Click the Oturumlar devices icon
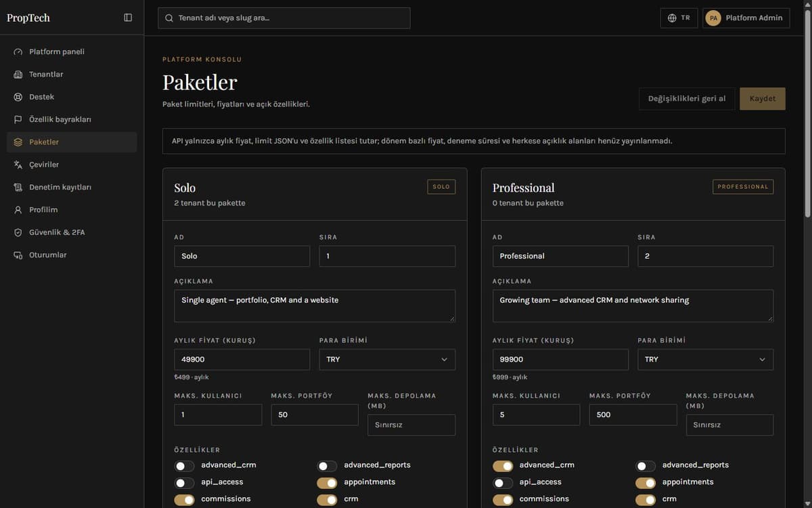Viewport: 812px width, 508px height. click(18, 255)
